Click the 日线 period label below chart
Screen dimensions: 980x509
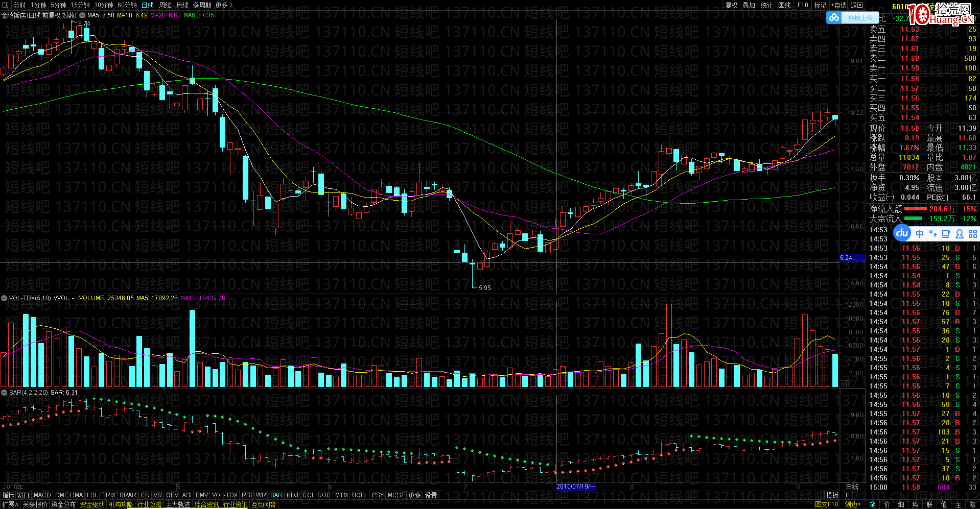852,487
